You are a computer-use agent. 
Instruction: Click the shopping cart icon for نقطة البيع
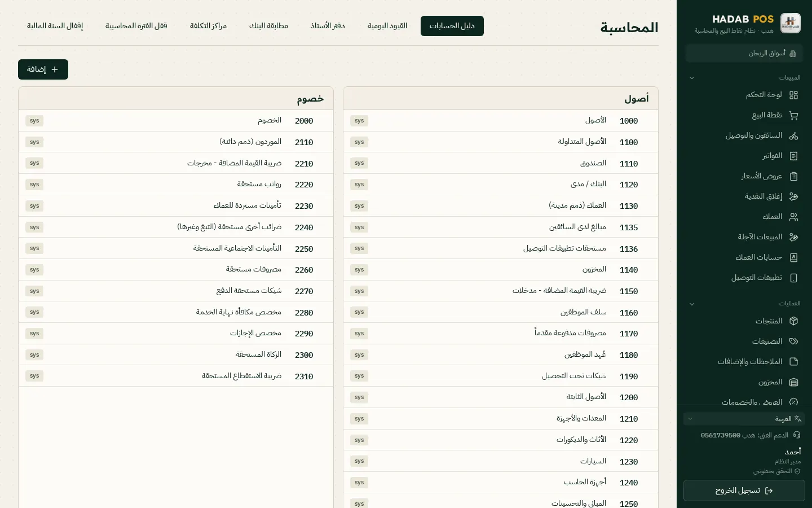coord(793,115)
